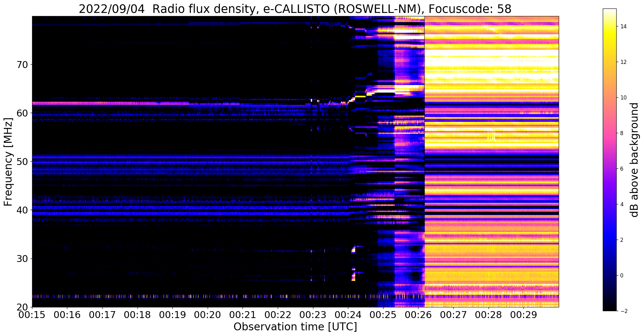
Task: Click the pink region of the colorbar near 8 dB
Action: pyautogui.click(x=609, y=133)
